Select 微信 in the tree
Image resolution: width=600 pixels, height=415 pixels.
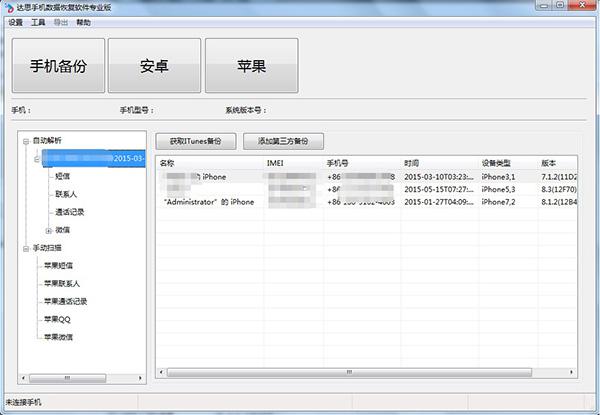coord(62,230)
